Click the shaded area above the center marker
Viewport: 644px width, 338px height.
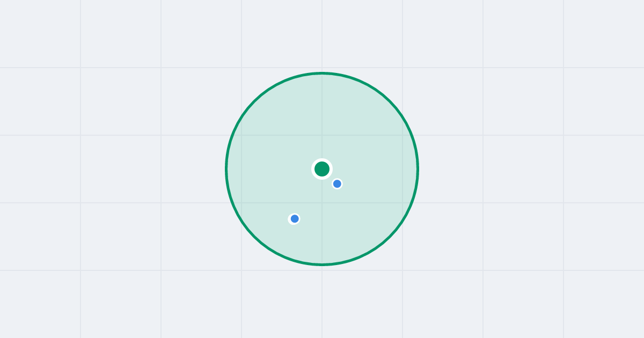pos(322,118)
